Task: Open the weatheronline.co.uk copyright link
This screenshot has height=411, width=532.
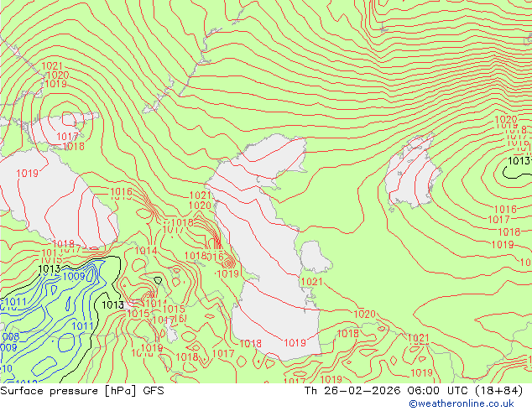Action: 462,403
